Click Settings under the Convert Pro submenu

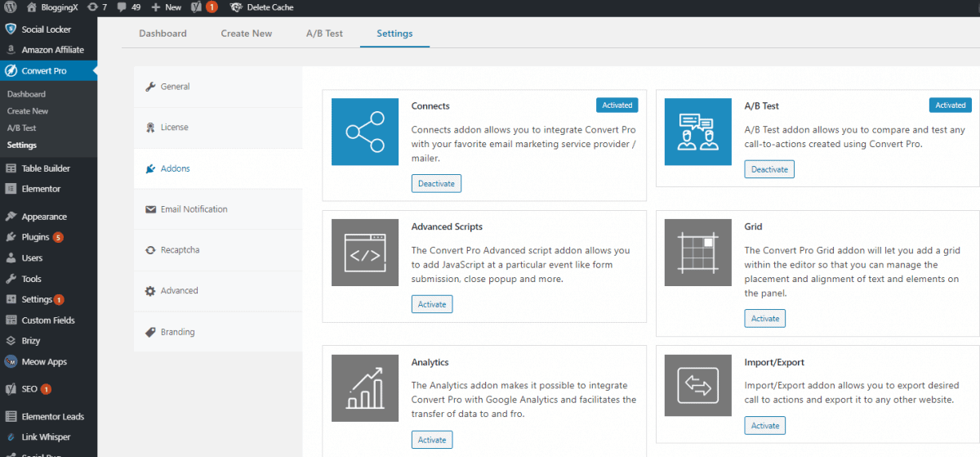pos(21,146)
